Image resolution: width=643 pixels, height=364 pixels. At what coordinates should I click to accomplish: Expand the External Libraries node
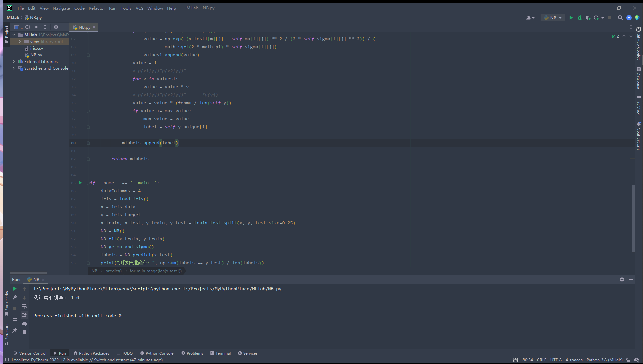pyautogui.click(x=14, y=62)
